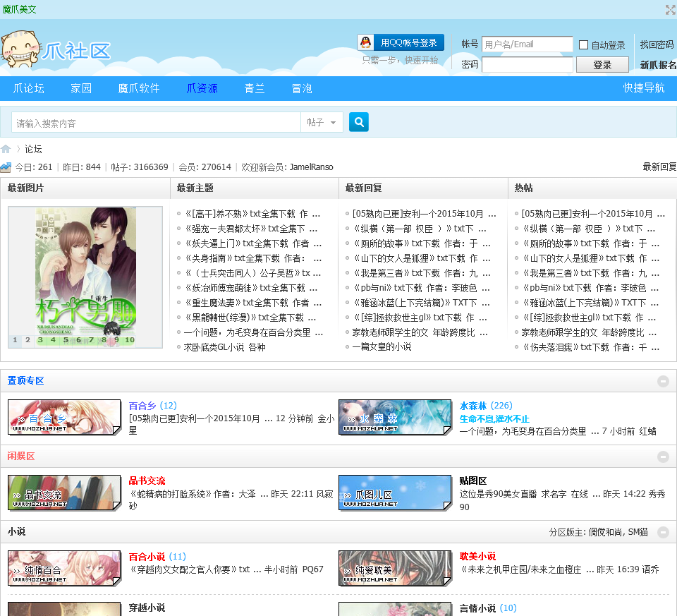Click into the 用户名/Email field
The image size is (677, 616).
pos(527,44)
